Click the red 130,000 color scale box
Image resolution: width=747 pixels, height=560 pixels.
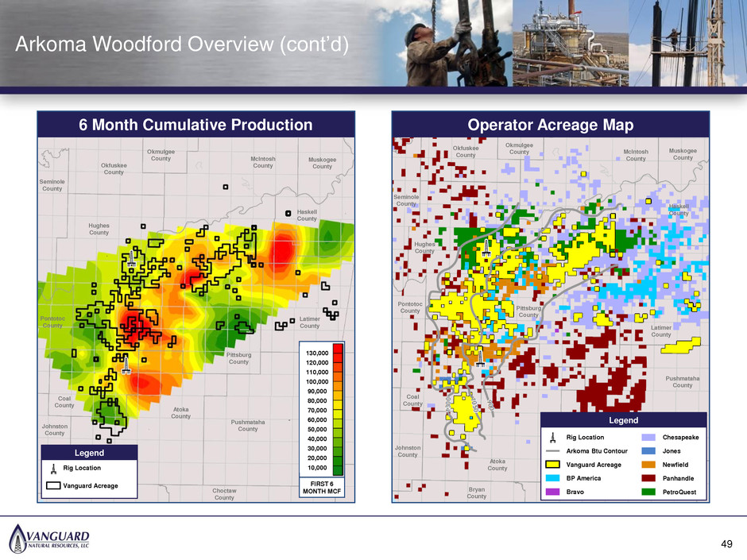click(x=338, y=347)
